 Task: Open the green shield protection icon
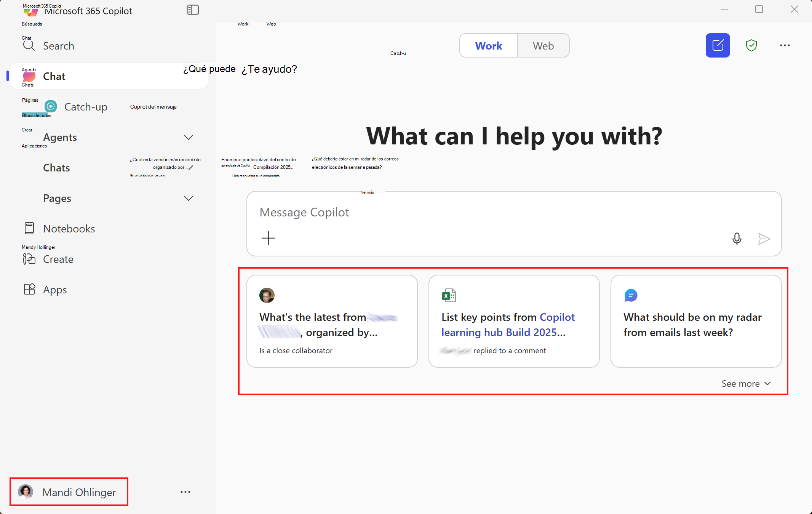751,45
